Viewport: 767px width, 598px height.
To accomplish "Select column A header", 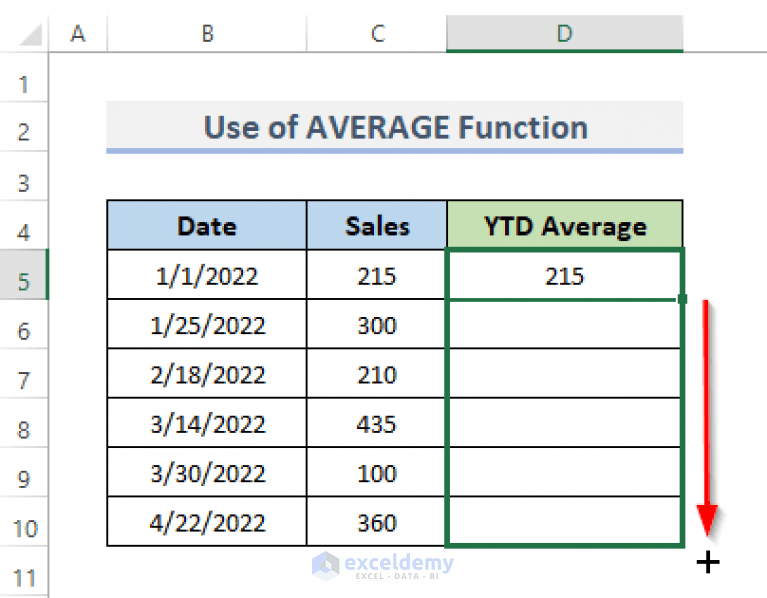I will click(78, 34).
